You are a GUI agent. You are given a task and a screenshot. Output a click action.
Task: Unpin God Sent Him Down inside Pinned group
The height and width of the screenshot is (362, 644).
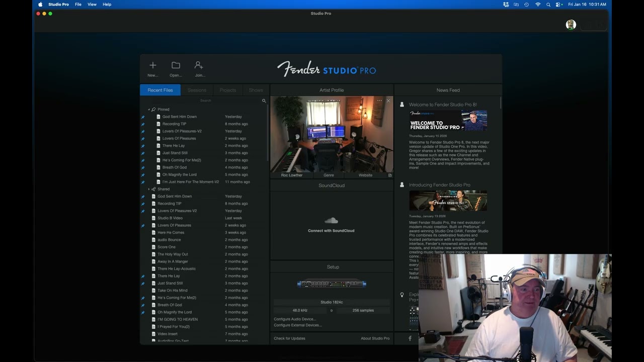(143, 117)
